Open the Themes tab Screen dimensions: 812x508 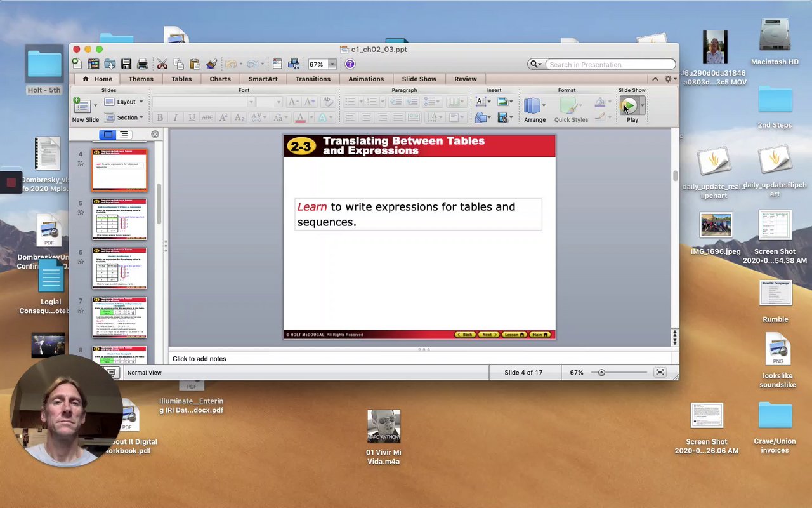(141, 79)
